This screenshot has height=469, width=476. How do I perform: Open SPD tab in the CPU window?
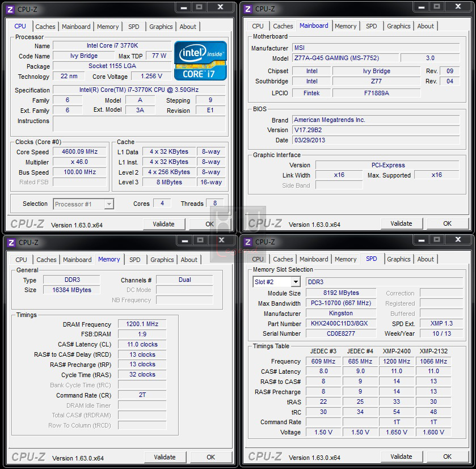coord(133,27)
